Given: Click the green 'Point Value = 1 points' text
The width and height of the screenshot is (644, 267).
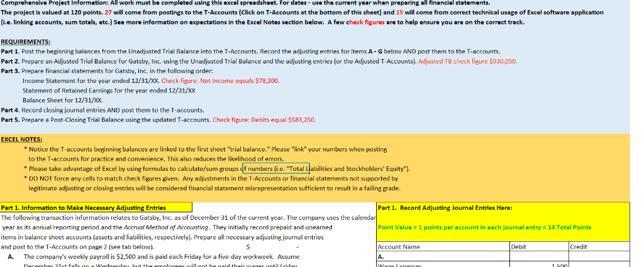Looking at the screenshot, I should click(x=484, y=227).
